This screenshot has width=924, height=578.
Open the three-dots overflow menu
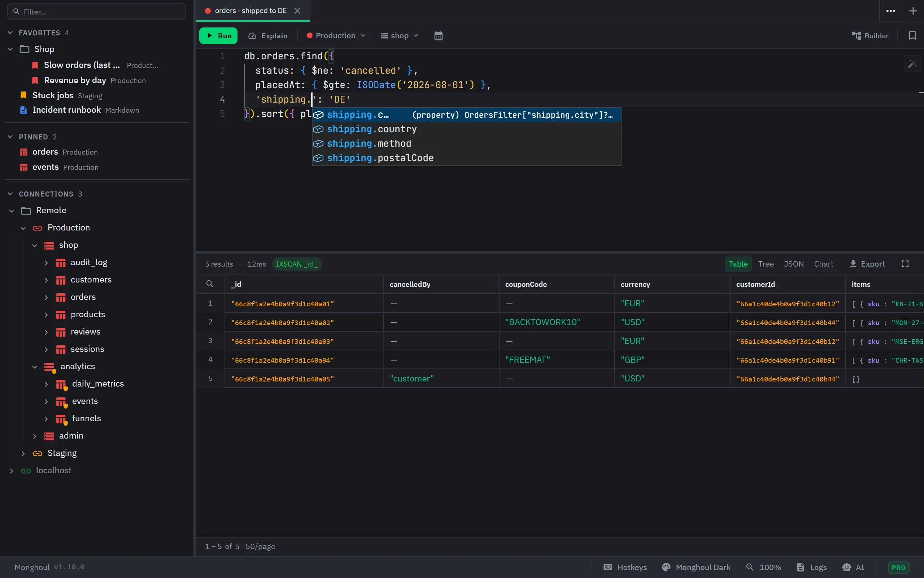[x=890, y=11]
